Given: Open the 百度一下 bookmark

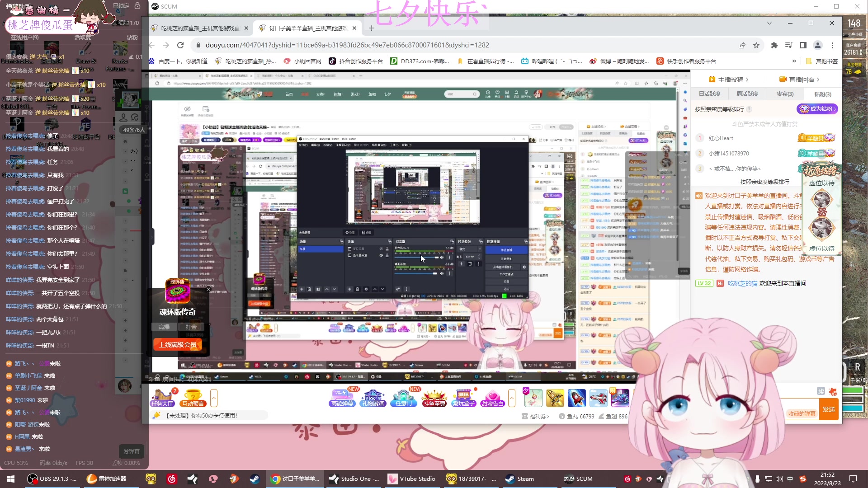Looking at the screenshot, I should point(178,61).
